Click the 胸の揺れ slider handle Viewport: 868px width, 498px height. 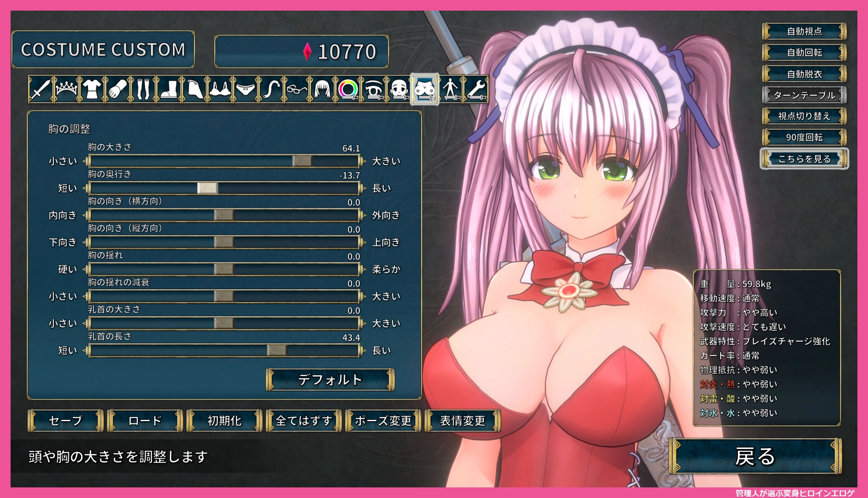(224, 269)
